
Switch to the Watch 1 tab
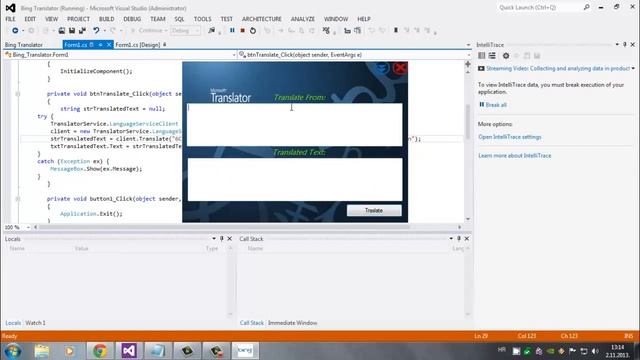tap(36, 323)
